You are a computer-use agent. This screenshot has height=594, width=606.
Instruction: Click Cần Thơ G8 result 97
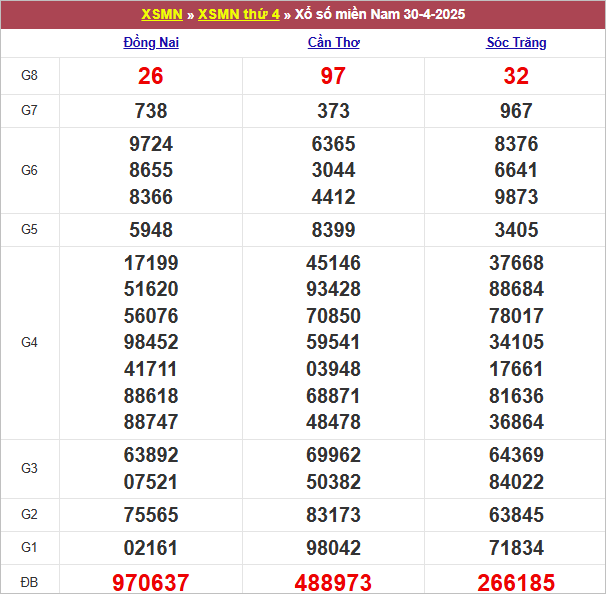click(x=334, y=76)
